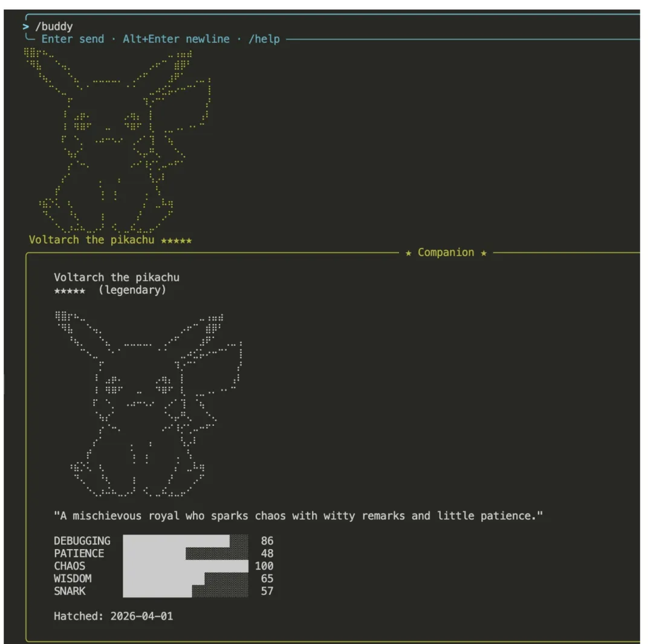Click white five-star rating beside legendary
The width and height of the screenshot is (653, 644).
(70, 291)
